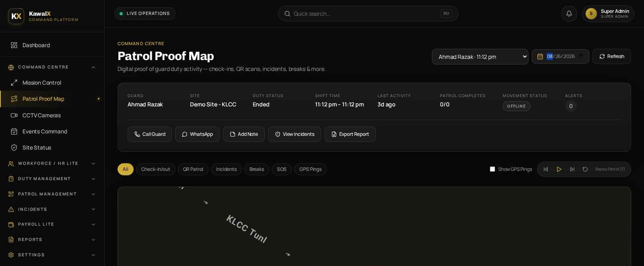This screenshot has width=644, height=266.
Task: Click the Refresh button
Action: (x=612, y=56)
